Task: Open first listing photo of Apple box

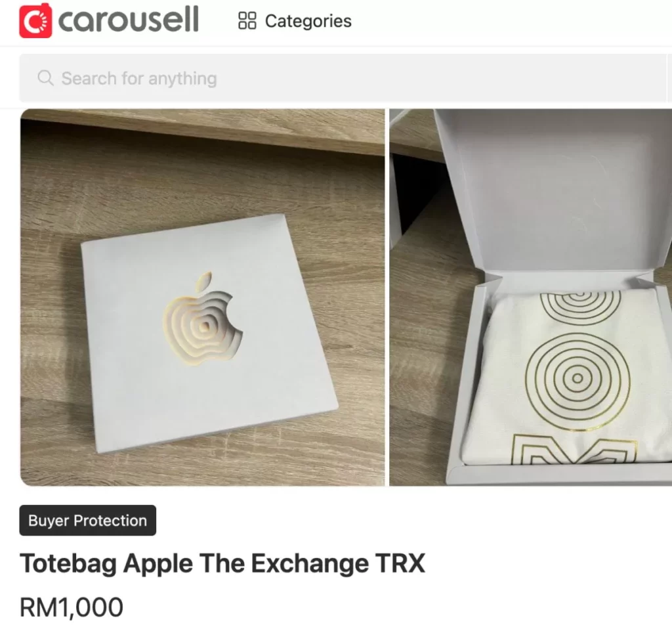Action: [x=202, y=297]
